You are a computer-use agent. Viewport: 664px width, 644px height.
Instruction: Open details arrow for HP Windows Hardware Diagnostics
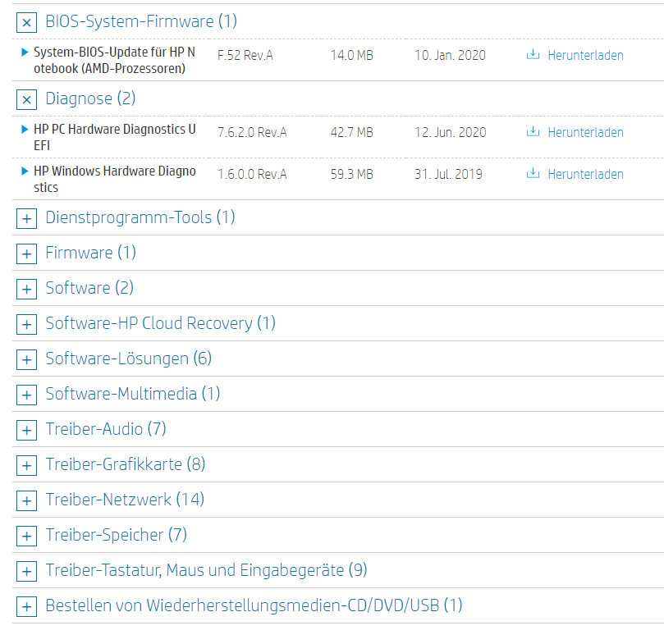coord(25,171)
